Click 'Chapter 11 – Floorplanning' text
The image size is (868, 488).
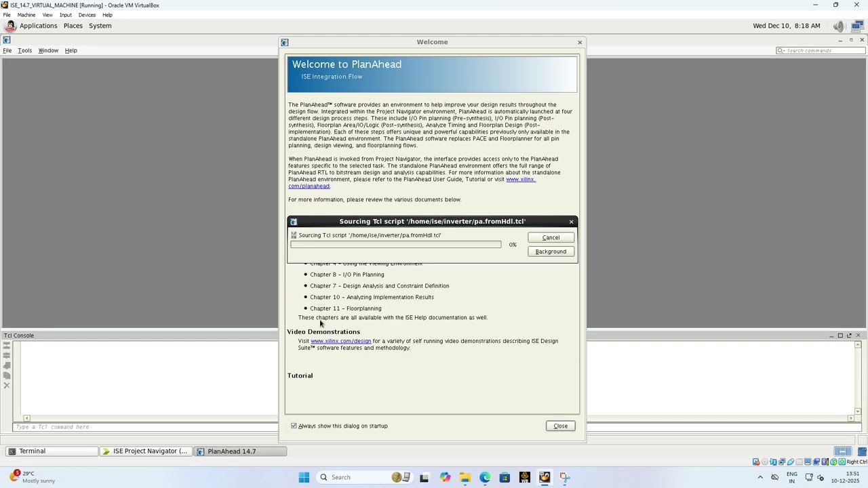(x=346, y=309)
